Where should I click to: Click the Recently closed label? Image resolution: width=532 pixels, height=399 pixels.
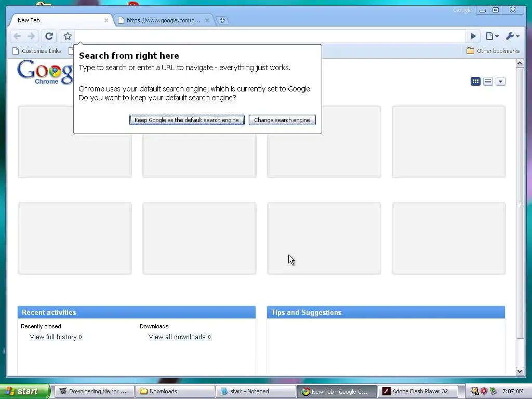[x=41, y=326]
